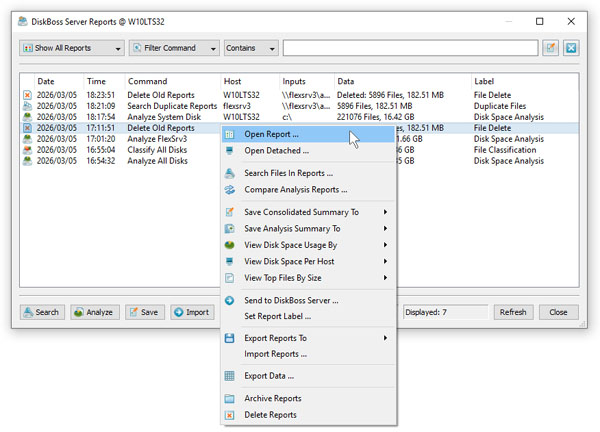Select the 'Duplicate Files' label cell

[500, 106]
